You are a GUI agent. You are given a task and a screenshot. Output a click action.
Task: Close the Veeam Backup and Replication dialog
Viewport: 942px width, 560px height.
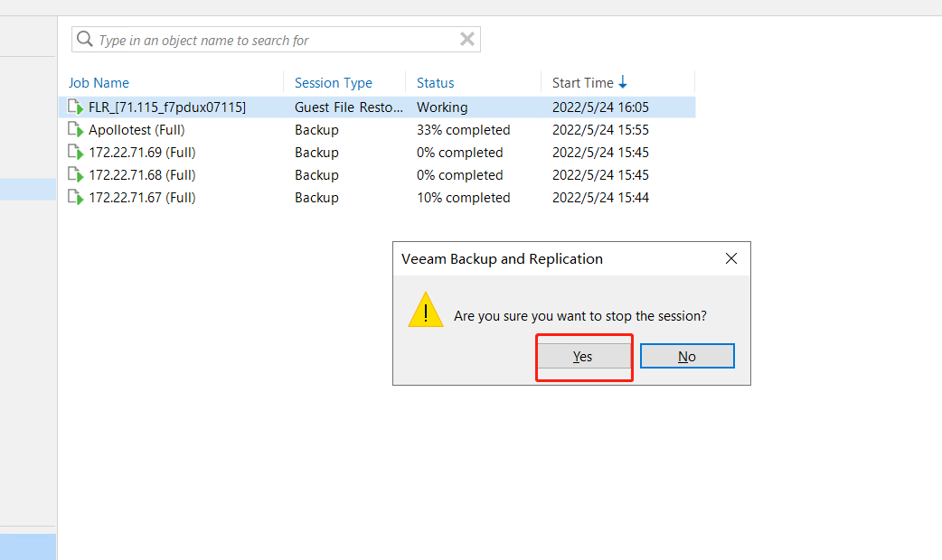pyautogui.click(x=731, y=258)
